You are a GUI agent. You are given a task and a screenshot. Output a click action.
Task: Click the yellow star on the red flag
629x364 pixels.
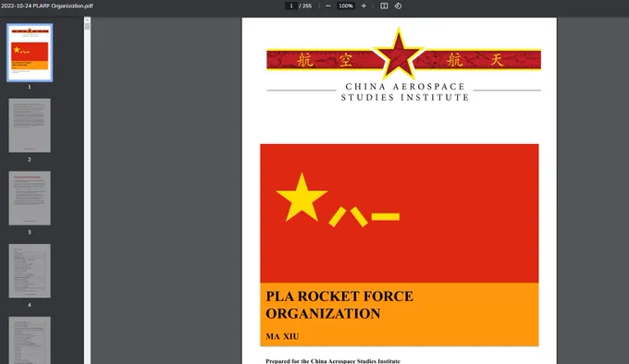[302, 198]
